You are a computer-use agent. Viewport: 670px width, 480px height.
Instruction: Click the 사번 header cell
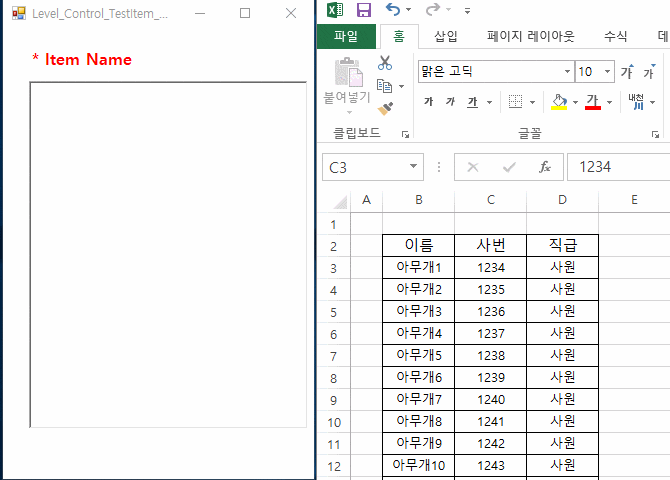click(x=491, y=245)
